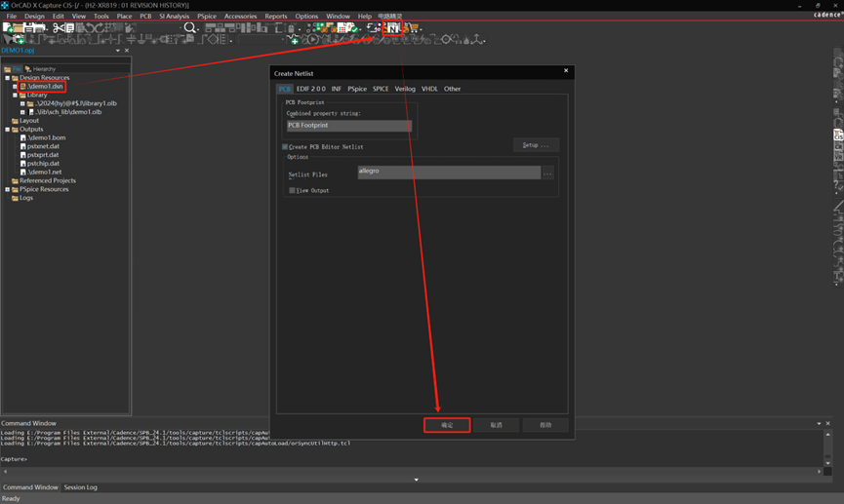Switch to the Hierarchy project tab
Screen dimensions: 844x504
coord(40,69)
